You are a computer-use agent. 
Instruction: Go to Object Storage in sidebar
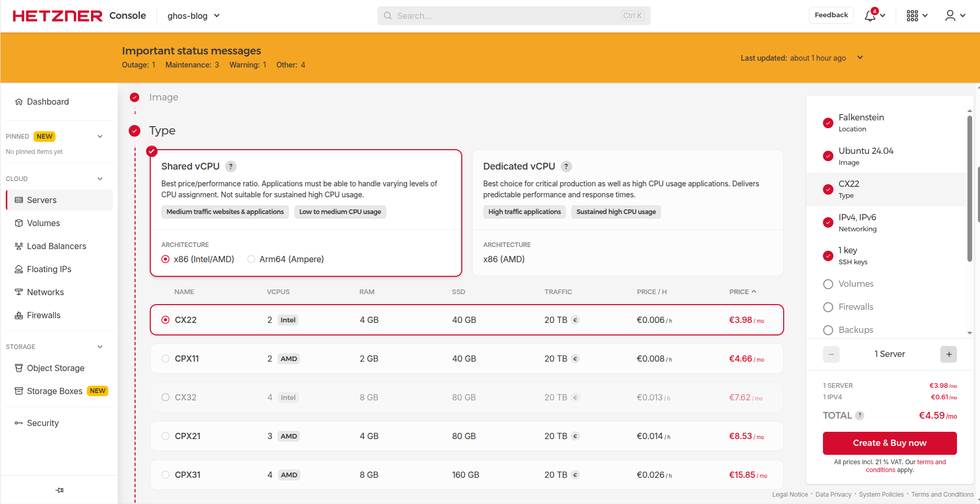(55, 368)
